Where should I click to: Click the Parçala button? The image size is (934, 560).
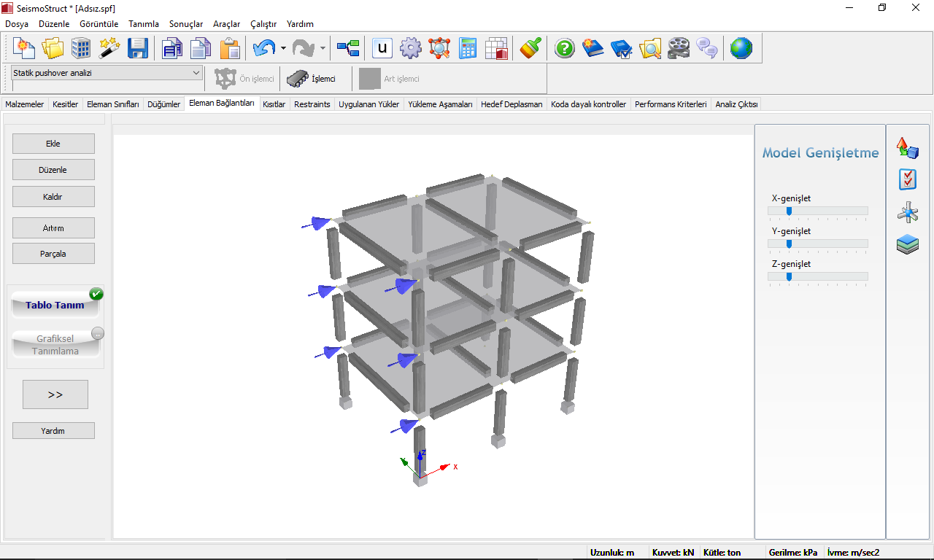53,254
